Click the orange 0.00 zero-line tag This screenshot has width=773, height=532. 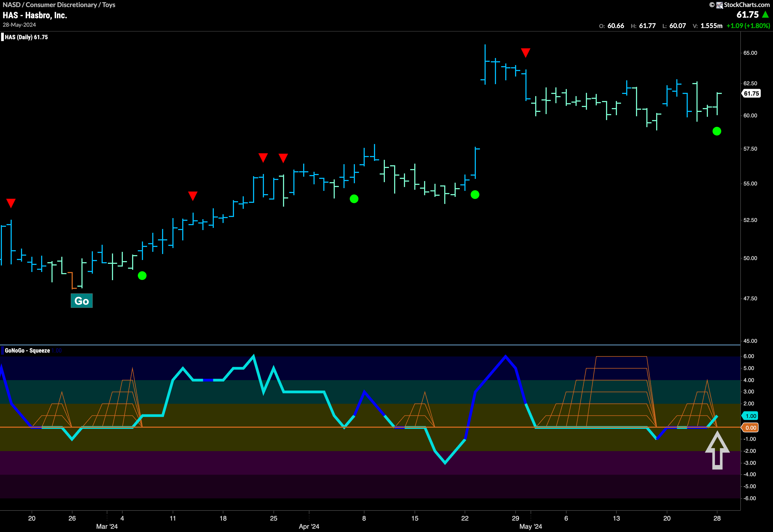click(750, 428)
